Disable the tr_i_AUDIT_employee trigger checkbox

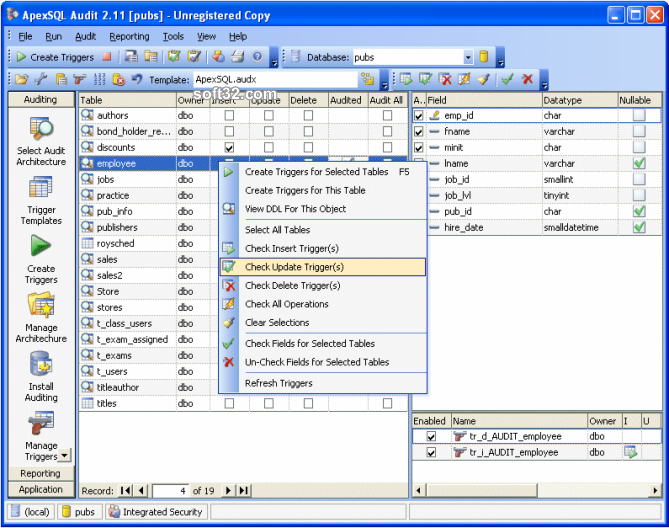[x=431, y=453]
